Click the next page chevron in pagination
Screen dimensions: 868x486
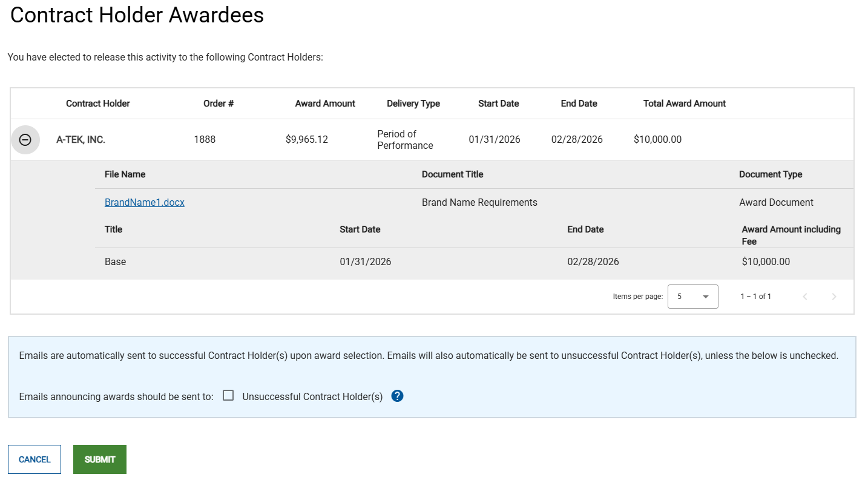point(833,297)
